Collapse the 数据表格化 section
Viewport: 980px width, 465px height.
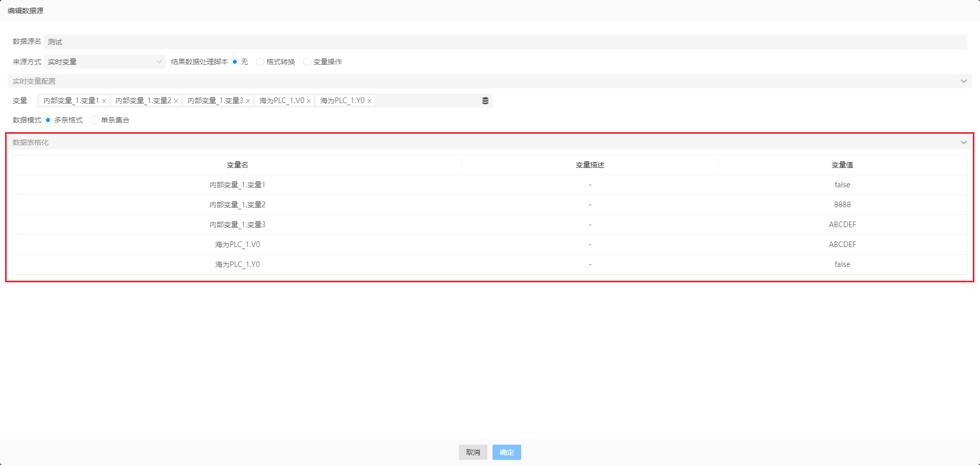(x=964, y=142)
